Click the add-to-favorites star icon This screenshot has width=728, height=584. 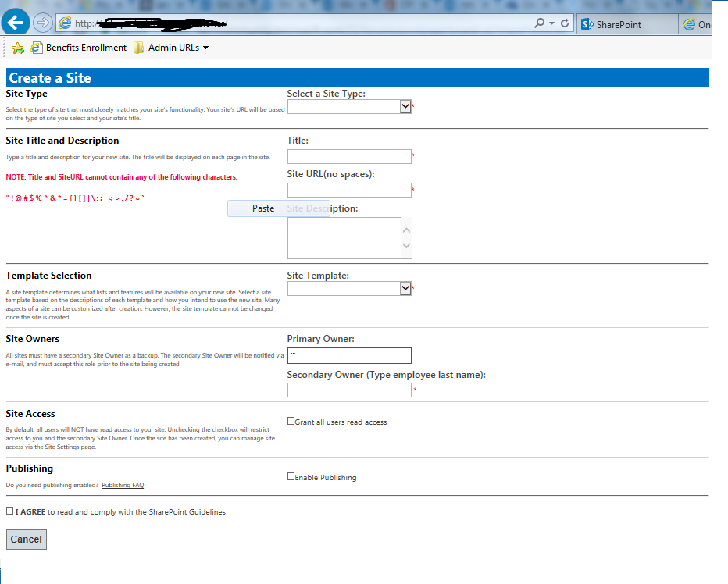click(18, 48)
